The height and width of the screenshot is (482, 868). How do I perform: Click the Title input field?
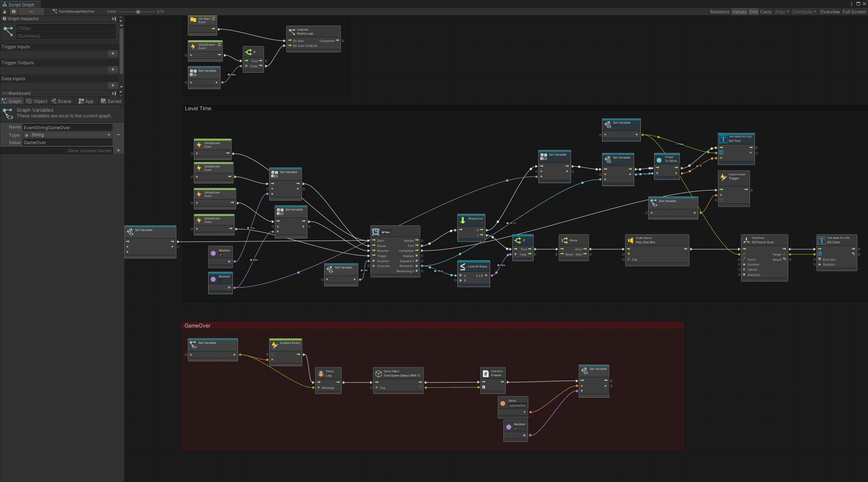coord(66,28)
